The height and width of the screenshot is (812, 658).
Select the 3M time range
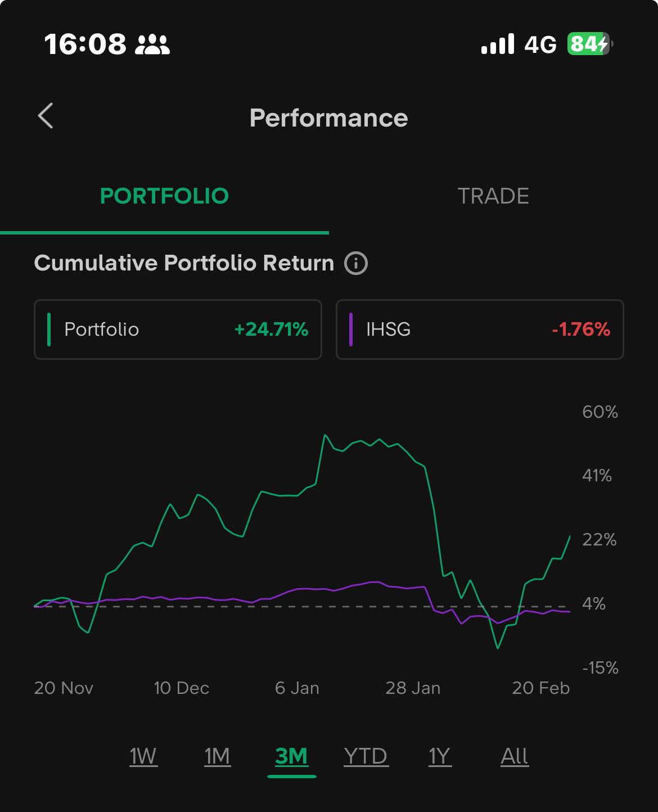click(291, 756)
